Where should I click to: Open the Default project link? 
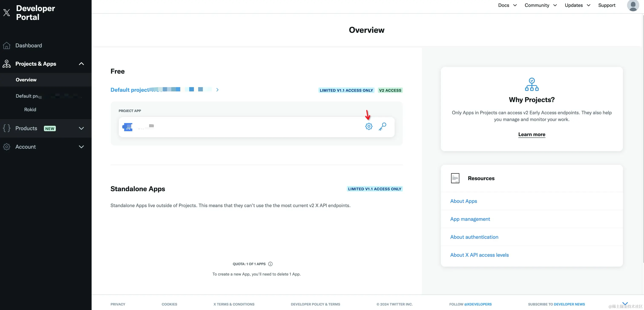130,90
